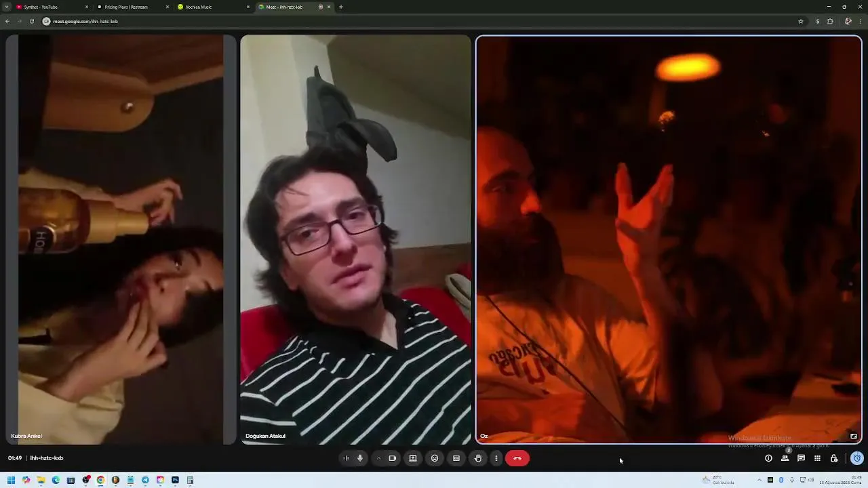Leave the call with red hang-up button

[x=517, y=458]
